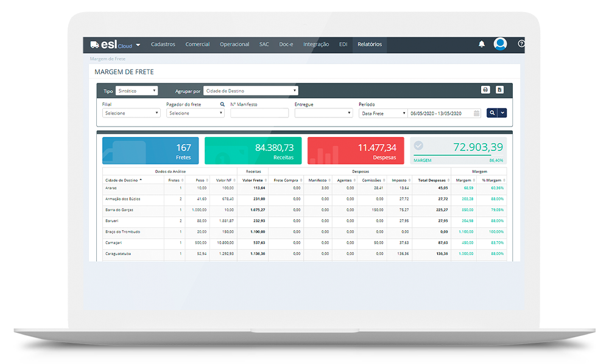The height and width of the screenshot is (364, 609).
Task: Click the Nº Manifesto input field
Action: tap(259, 113)
